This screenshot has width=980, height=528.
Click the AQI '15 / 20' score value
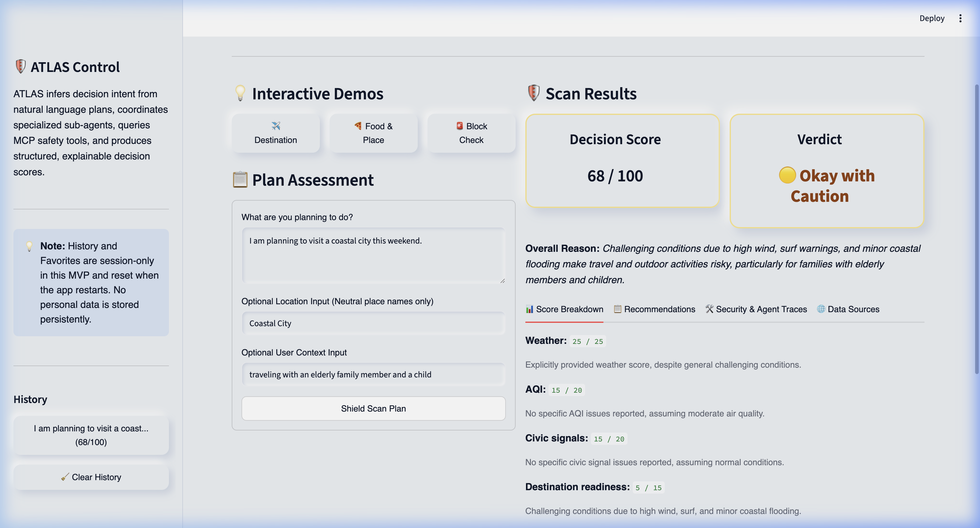pyautogui.click(x=567, y=390)
